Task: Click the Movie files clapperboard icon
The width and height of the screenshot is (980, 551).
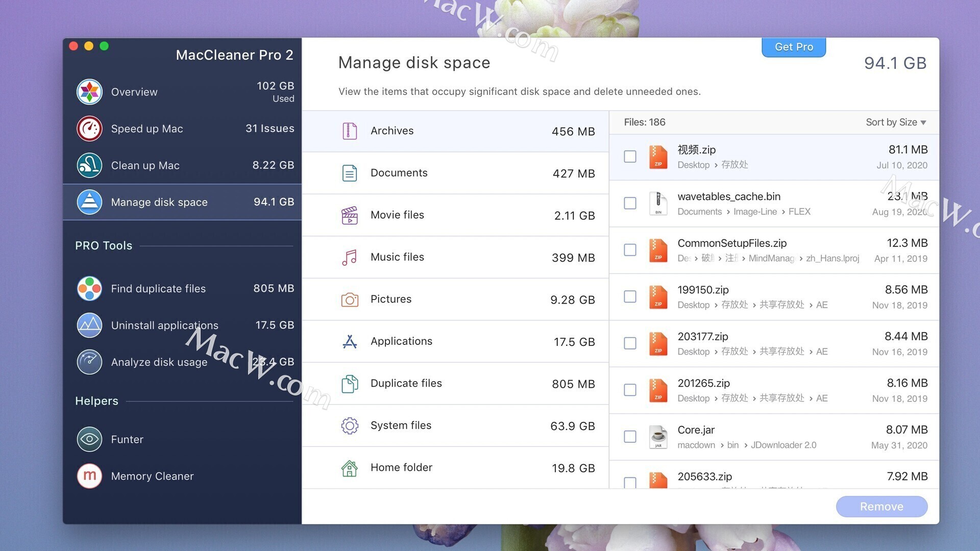Action: point(350,215)
